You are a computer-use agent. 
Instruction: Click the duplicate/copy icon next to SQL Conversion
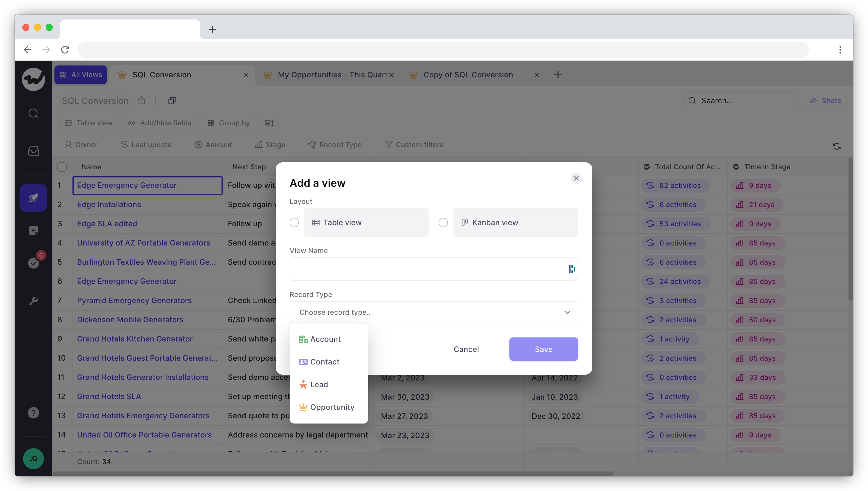pos(172,100)
